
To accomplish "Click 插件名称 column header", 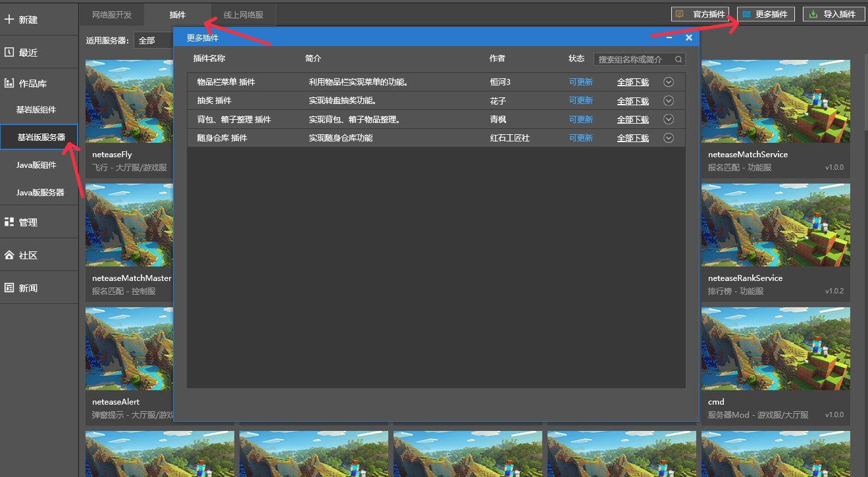I will 209,59.
